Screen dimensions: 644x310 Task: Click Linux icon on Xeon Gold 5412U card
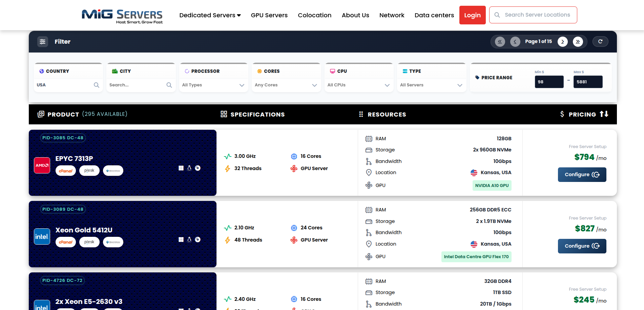coord(189,240)
